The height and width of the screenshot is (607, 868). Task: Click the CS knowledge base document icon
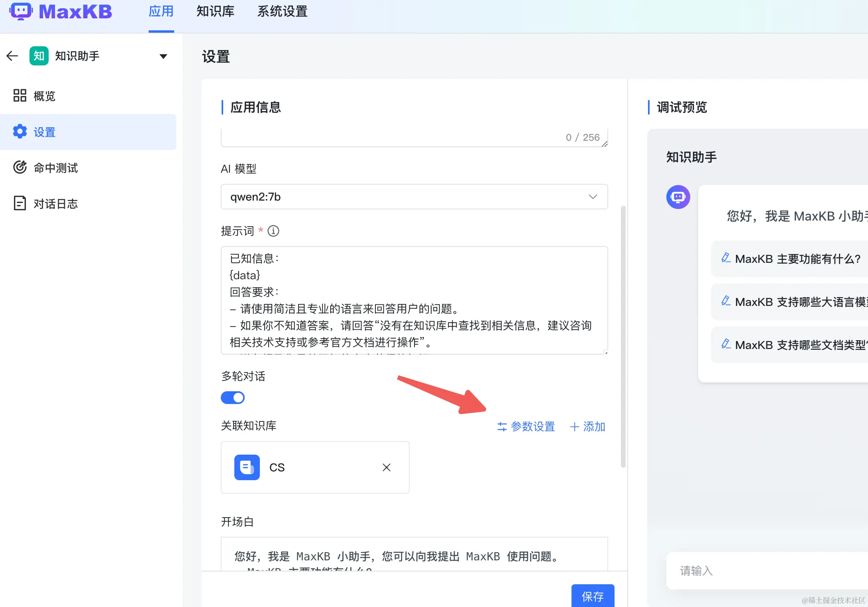tap(247, 467)
